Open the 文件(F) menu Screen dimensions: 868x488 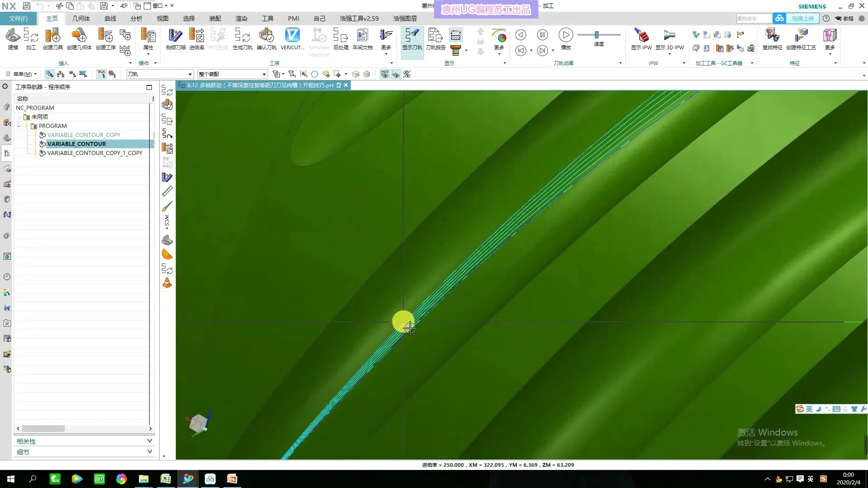[18, 19]
